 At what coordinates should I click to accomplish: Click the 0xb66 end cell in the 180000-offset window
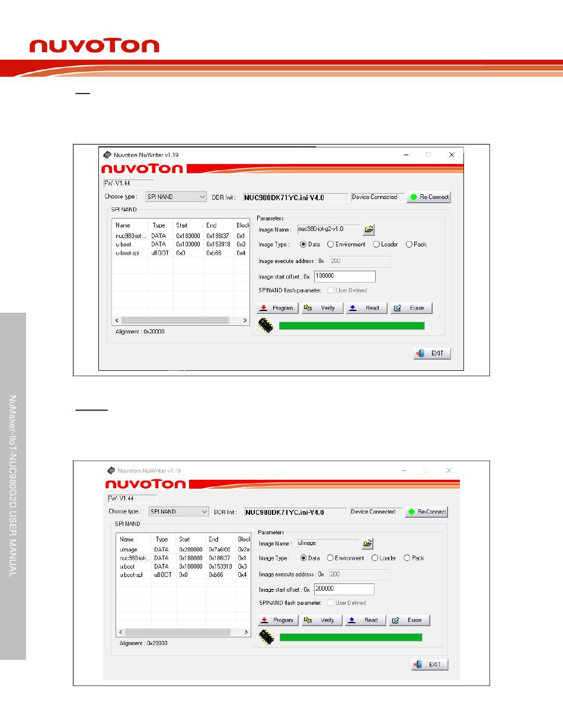pos(213,253)
